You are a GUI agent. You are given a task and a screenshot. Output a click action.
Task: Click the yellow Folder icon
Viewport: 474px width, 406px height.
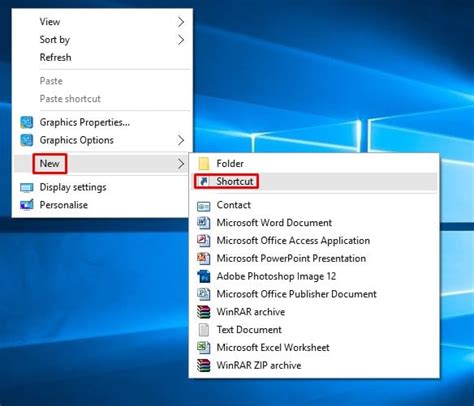(x=203, y=163)
